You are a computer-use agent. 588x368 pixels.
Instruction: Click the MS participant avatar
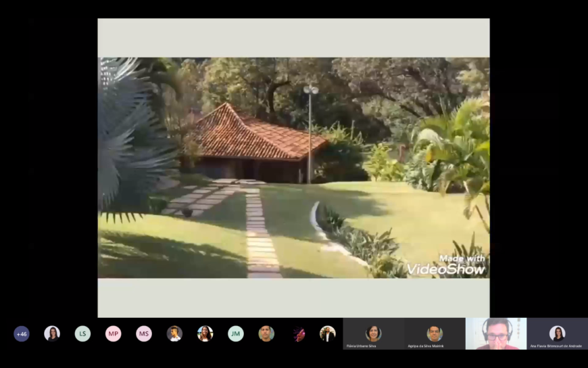(x=144, y=333)
